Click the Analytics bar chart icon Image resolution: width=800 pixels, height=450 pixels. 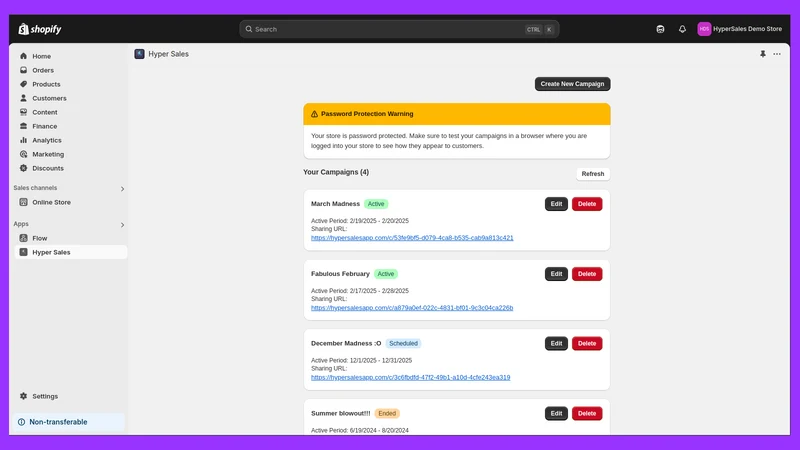pos(23,140)
